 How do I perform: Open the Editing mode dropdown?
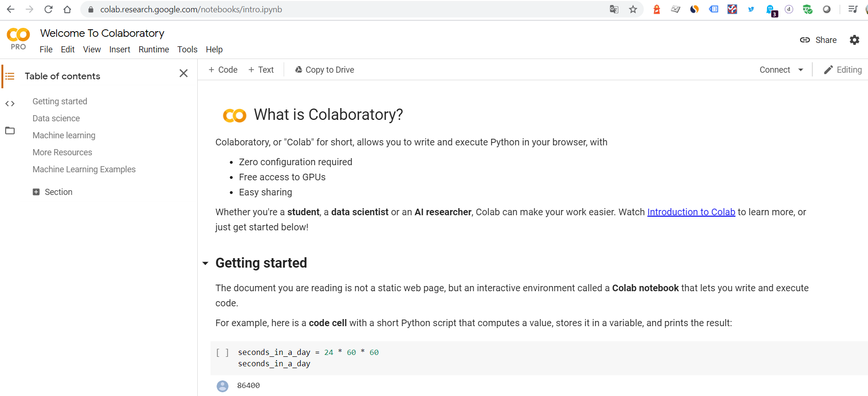(x=843, y=70)
